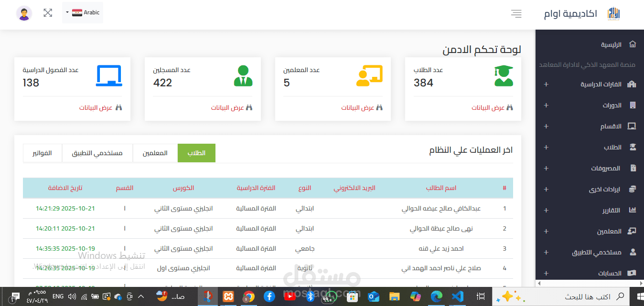Click the المصروفات invoice icon
Viewport: 644px width, 306px height.
coord(633,168)
